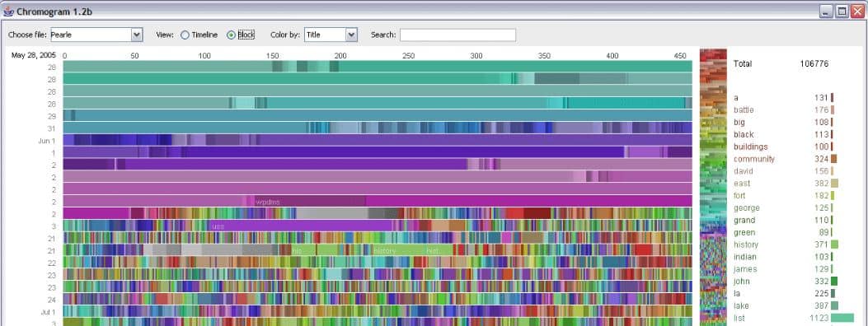The height and width of the screenshot is (326, 868).
Task: Click the wpdms labeled block
Action: point(310,201)
